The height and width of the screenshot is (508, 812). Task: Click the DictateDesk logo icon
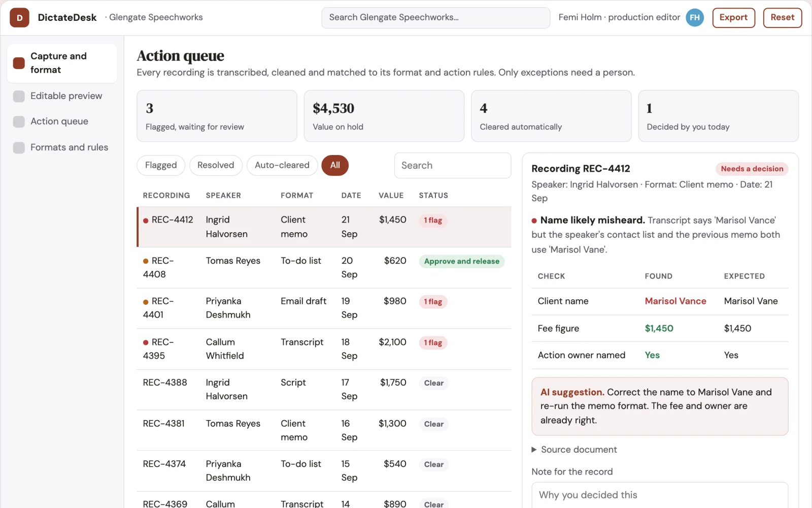(19, 18)
